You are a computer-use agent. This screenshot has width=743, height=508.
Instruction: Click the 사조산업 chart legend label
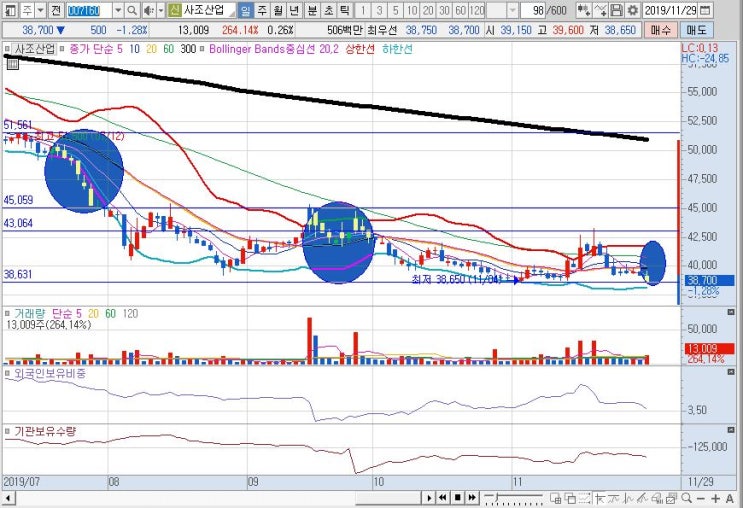tap(36, 49)
